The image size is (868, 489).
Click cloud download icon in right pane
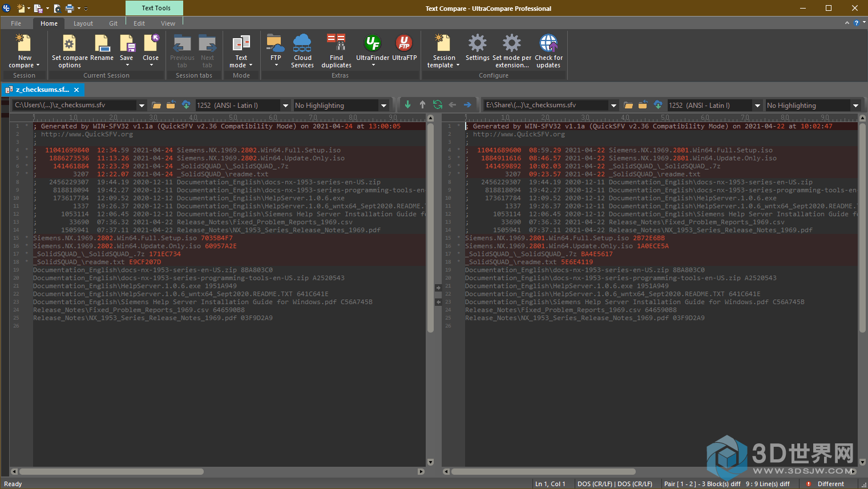point(658,105)
